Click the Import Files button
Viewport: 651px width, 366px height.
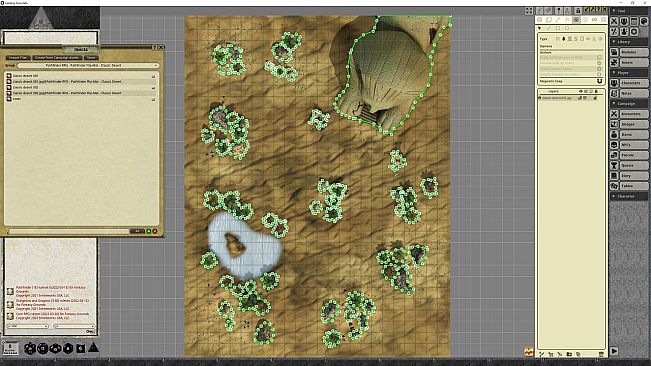click(18, 58)
